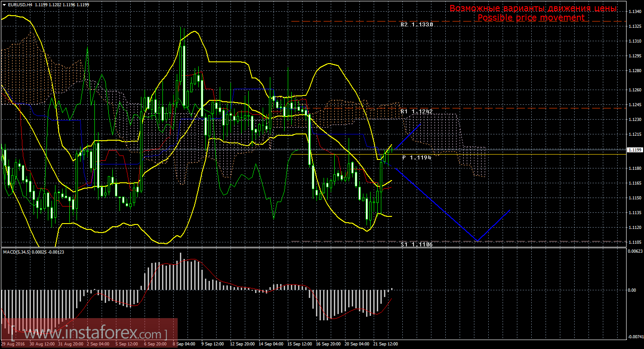
Task: Click the 'Possible price movement' red heading
Action: [x=531, y=17]
